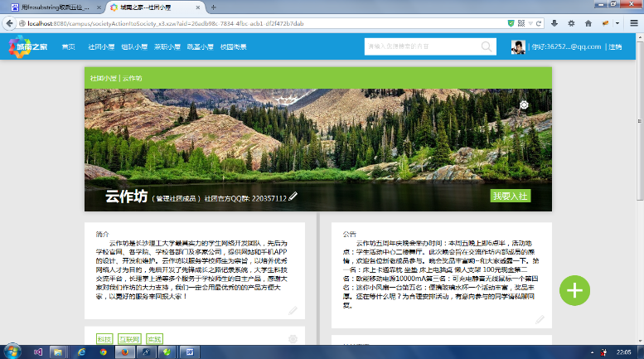Edit the 公告 card via pencil icon

(540, 319)
